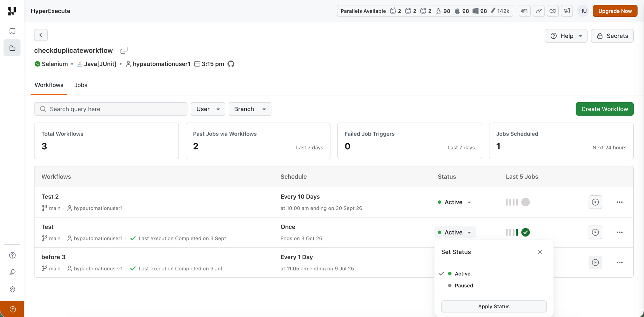The height and width of the screenshot is (317, 644).
Task: Open more options for Test workflow
Action: (620, 232)
